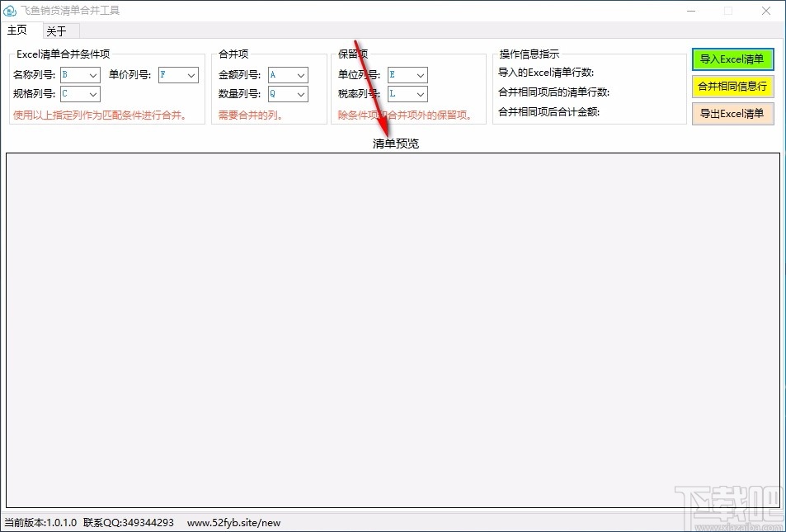Click the green 导入Excel清单 button

pyautogui.click(x=732, y=59)
